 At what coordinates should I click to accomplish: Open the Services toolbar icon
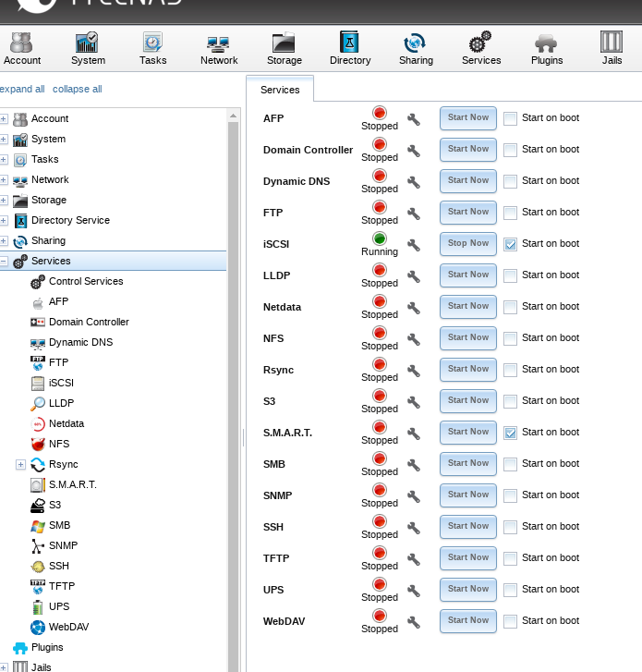(481, 48)
